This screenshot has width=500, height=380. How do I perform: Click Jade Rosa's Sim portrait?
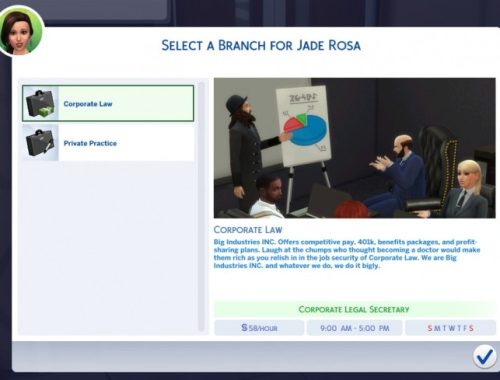coord(21,31)
